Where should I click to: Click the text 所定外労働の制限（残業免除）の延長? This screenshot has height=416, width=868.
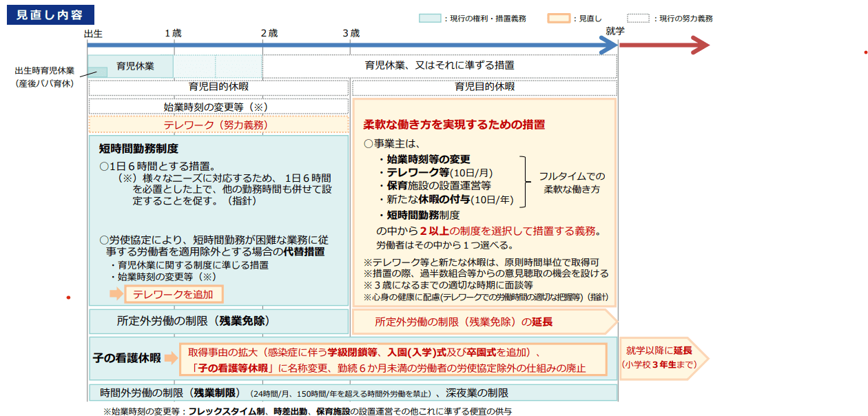464,322
